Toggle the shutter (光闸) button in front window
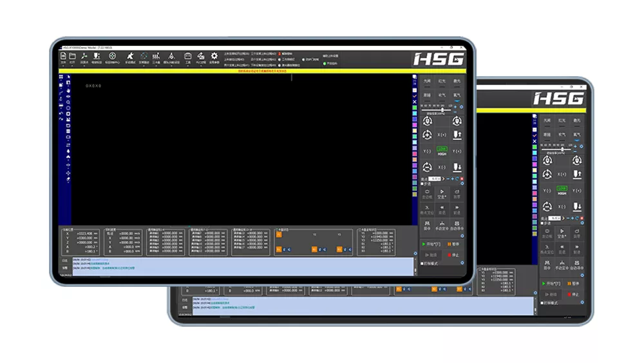Image resolution: width=644 pixels, height=363 pixels. point(427,82)
